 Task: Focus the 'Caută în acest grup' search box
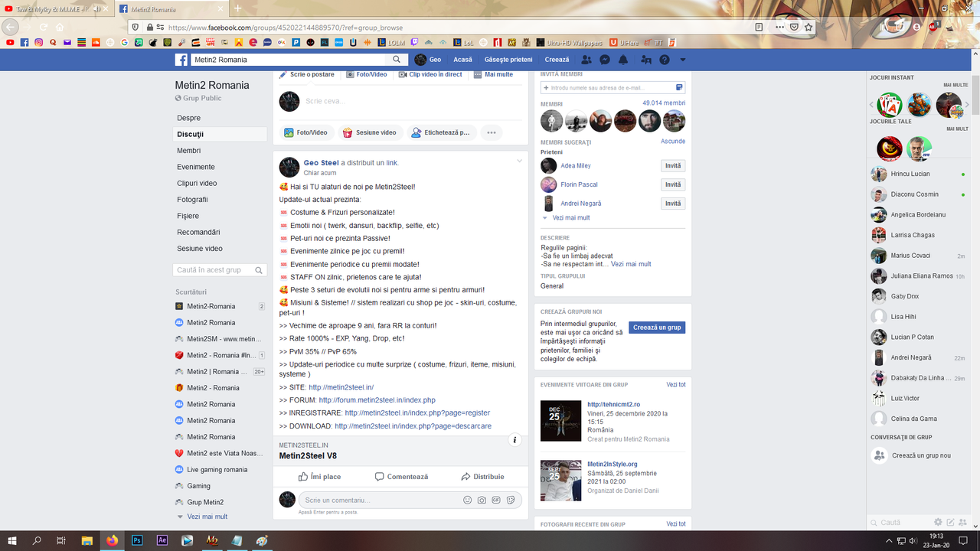(x=220, y=270)
